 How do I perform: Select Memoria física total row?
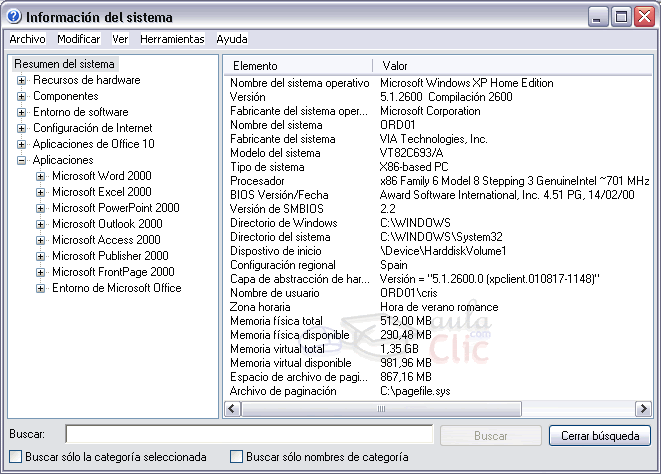point(438,321)
